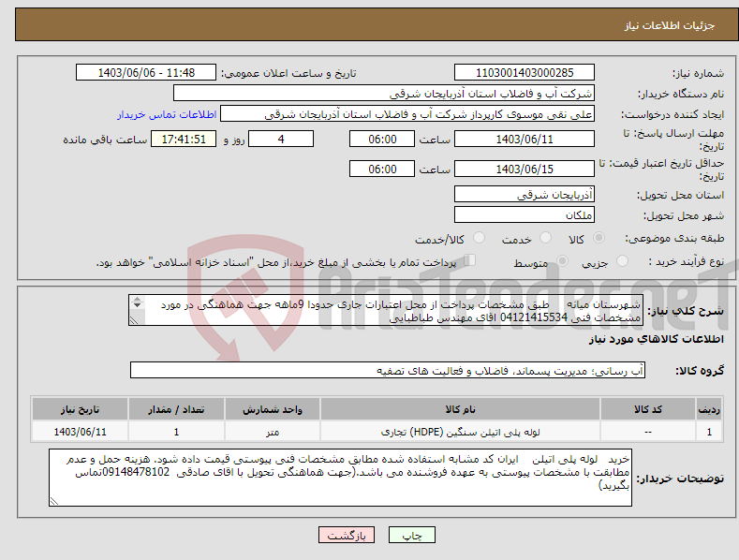Select the کالا/خدمت radio button
Image resolution: width=739 pixels, height=560 pixels.
click(x=479, y=238)
